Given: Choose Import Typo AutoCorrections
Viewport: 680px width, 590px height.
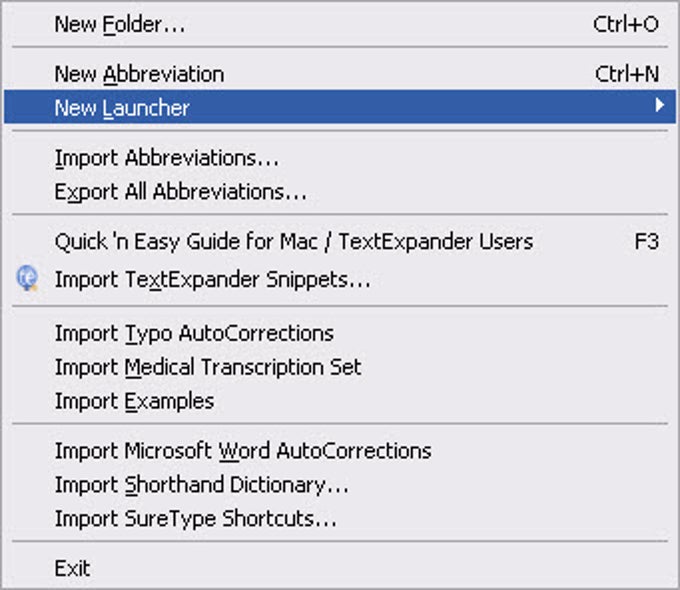Looking at the screenshot, I should click(194, 333).
